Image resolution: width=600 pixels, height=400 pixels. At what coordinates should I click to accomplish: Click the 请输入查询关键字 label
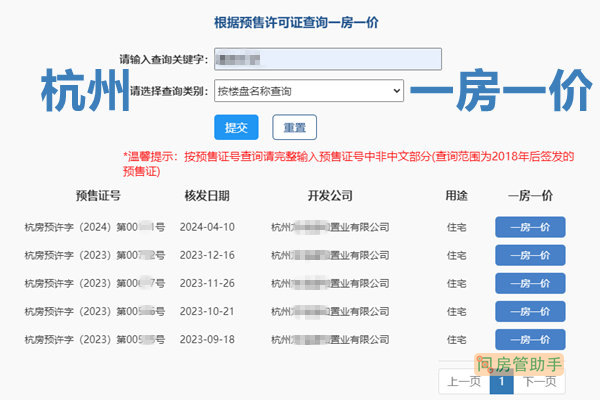164,59
